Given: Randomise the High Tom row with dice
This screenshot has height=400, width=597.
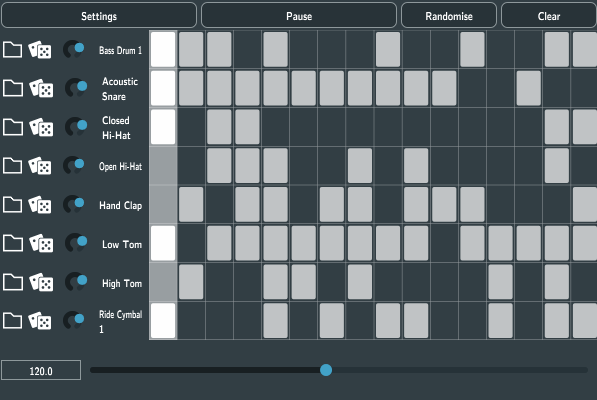Looking at the screenshot, I should [41, 282].
